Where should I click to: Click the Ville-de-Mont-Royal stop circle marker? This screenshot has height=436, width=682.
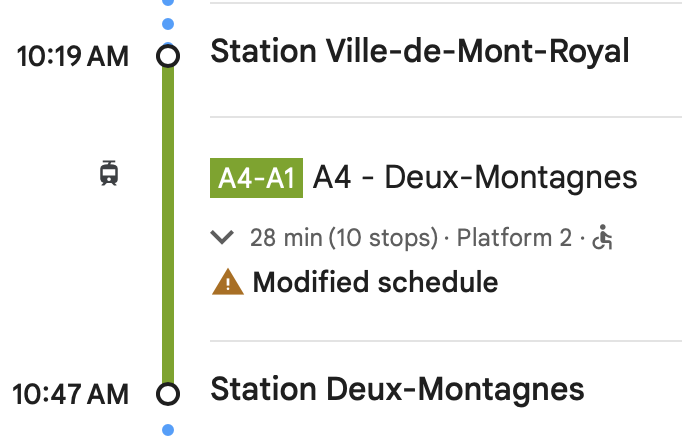[x=168, y=56]
